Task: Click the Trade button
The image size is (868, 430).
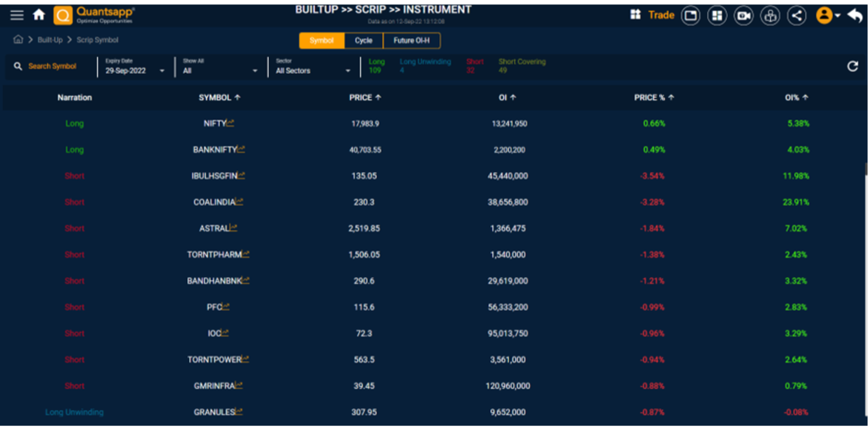Action: click(661, 14)
